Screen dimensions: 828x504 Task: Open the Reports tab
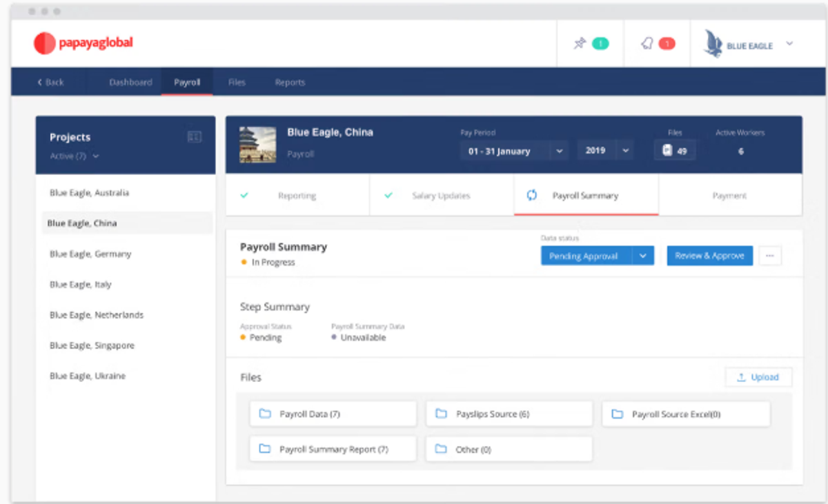290,82
